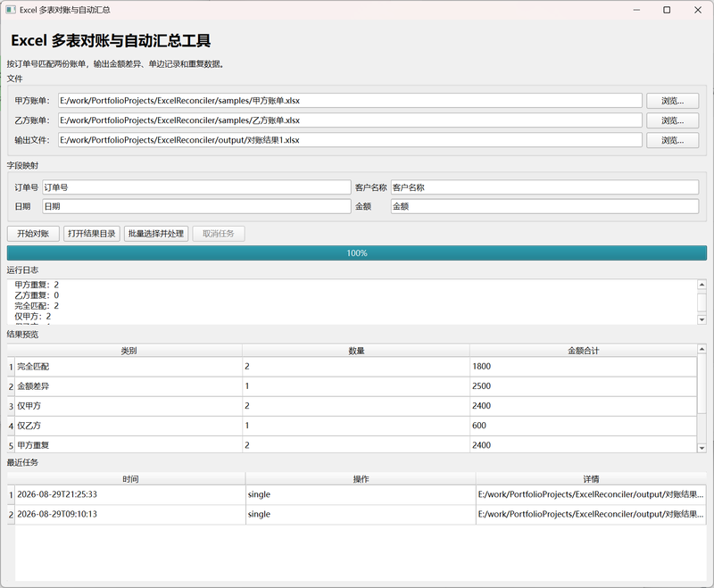Select the 金额差异 cell
Viewport: 714px width, 588px height.
coord(129,386)
